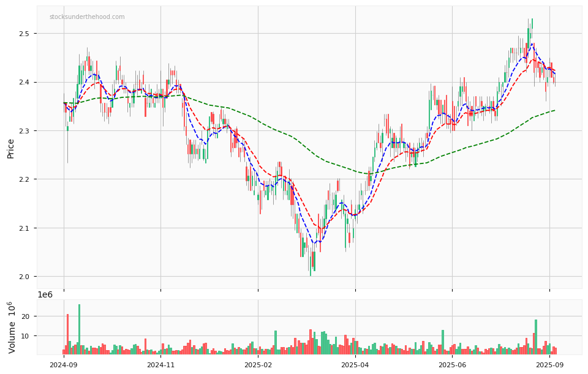Click the 2024-09 date label
Viewport: 588px width, 374px height.
(x=63, y=364)
